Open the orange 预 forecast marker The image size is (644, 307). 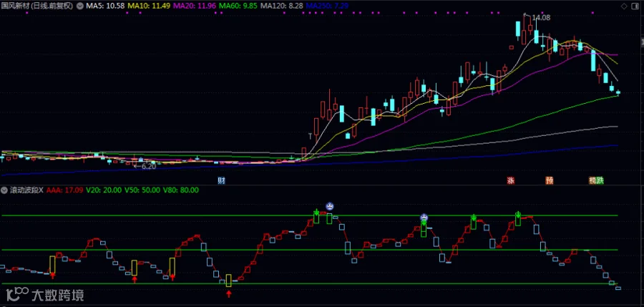tap(549, 180)
